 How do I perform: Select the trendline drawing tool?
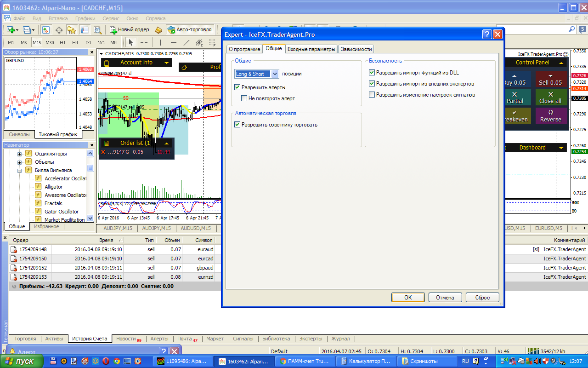186,43
